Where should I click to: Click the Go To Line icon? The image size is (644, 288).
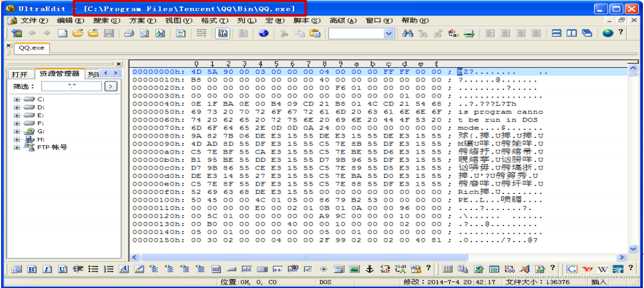point(469,33)
